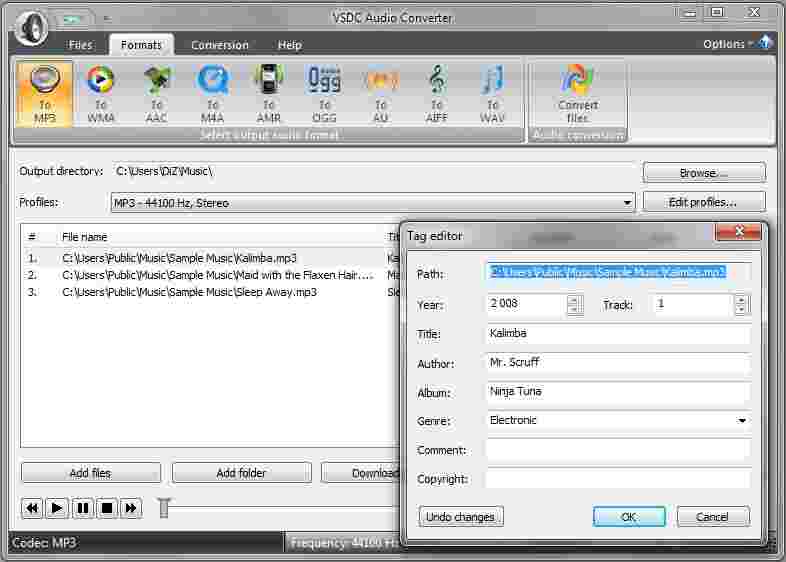Click the Add files button
This screenshot has height=562, width=786.
(91, 473)
